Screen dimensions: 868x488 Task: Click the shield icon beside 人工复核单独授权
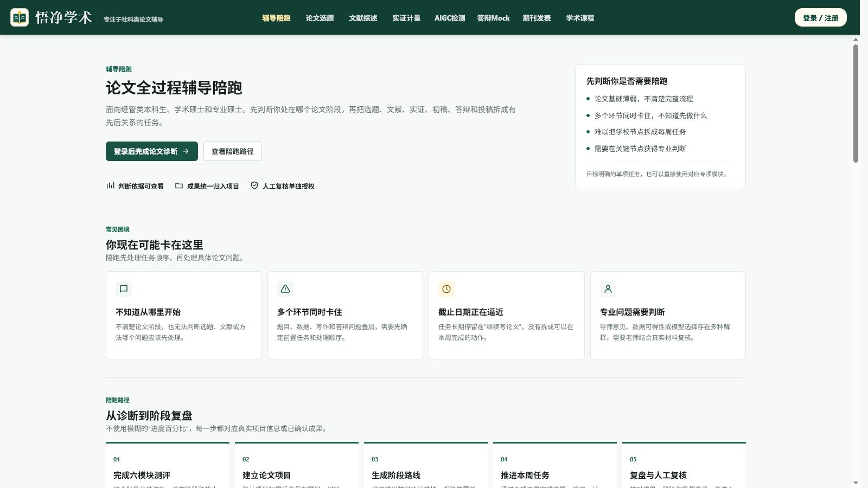coord(254,185)
